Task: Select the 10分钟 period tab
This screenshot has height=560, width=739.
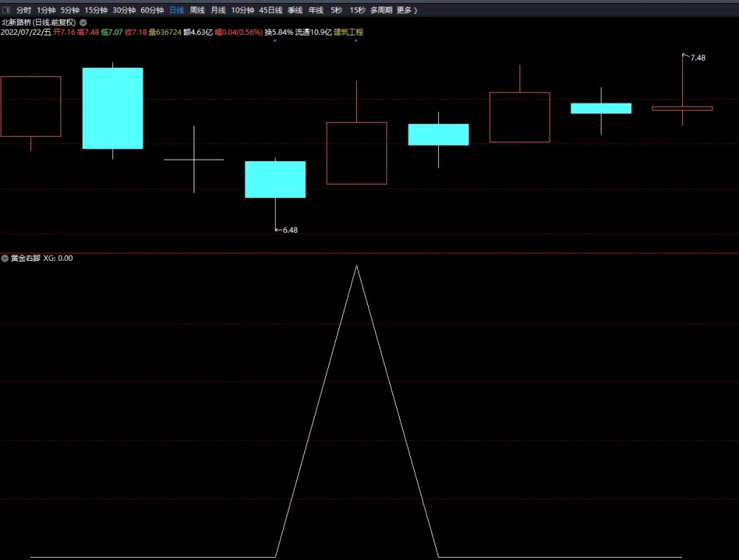Action: [x=242, y=10]
